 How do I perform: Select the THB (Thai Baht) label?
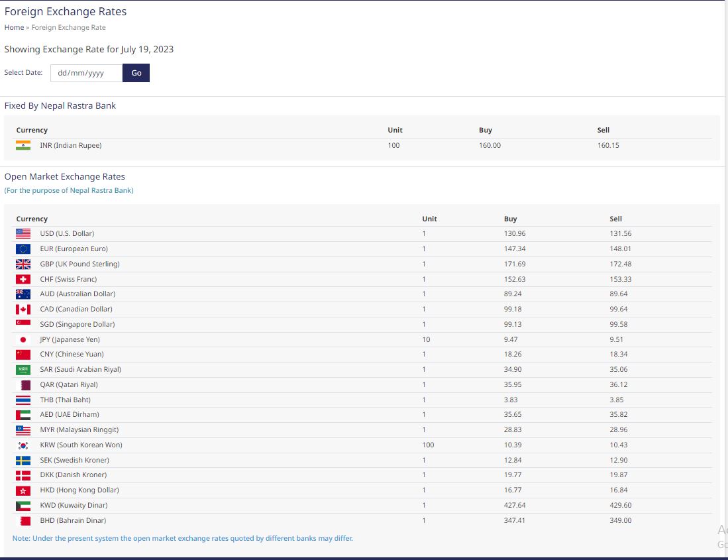point(65,400)
